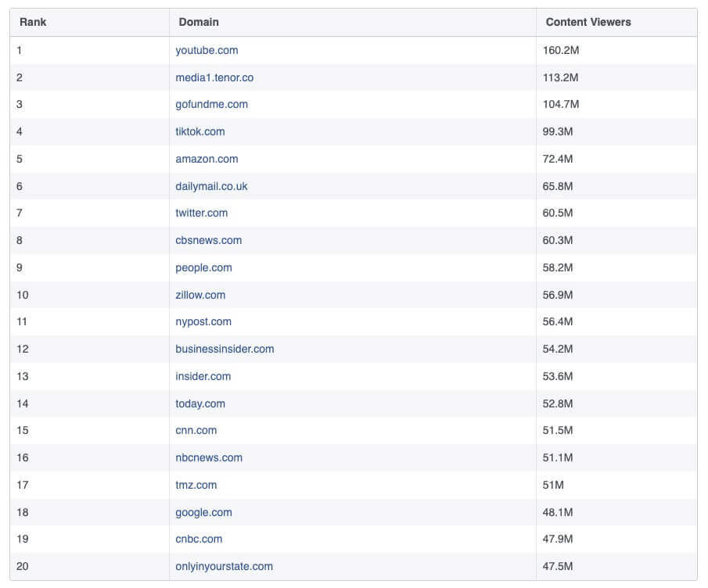
Task: Open the nbcnews.com link
Action: pyautogui.click(x=209, y=458)
